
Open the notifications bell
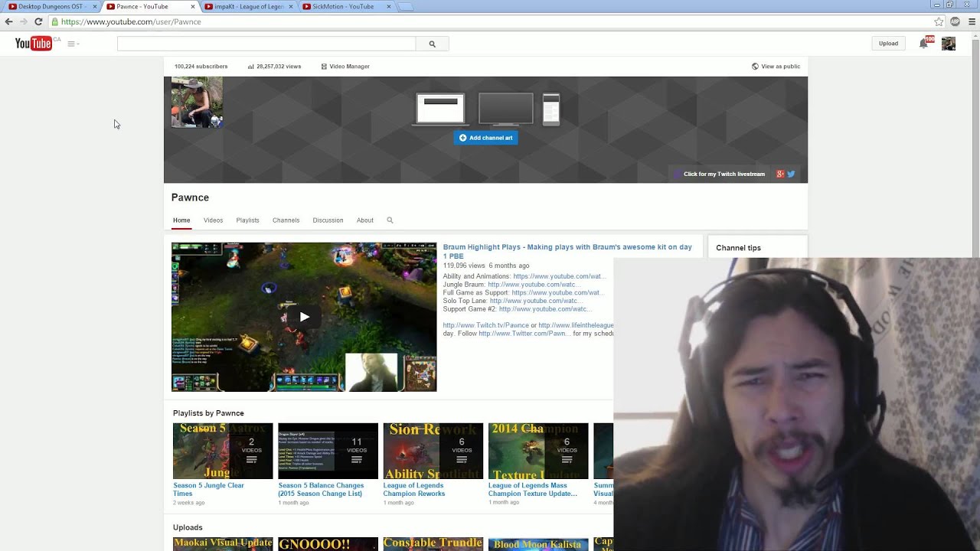[924, 44]
